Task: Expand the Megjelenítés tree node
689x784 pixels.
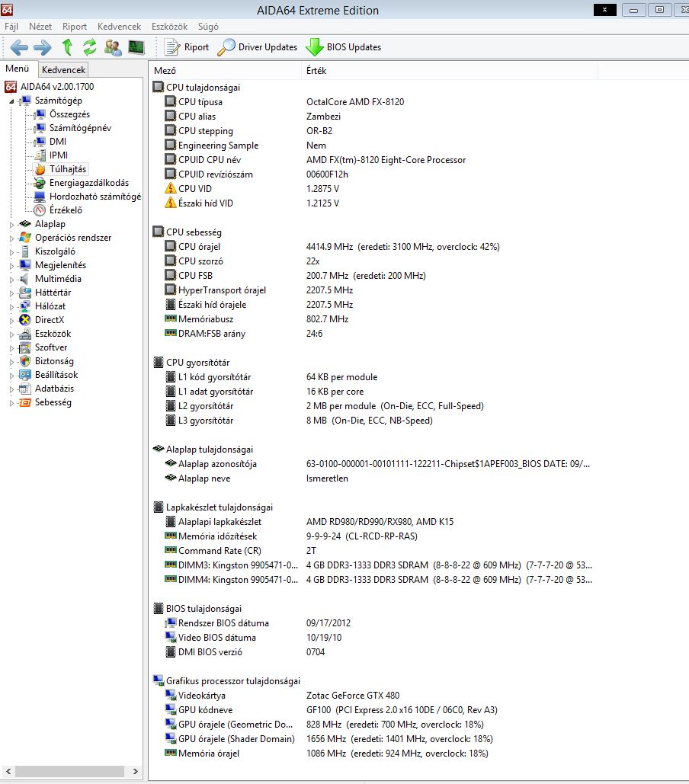Action: [12, 266]
